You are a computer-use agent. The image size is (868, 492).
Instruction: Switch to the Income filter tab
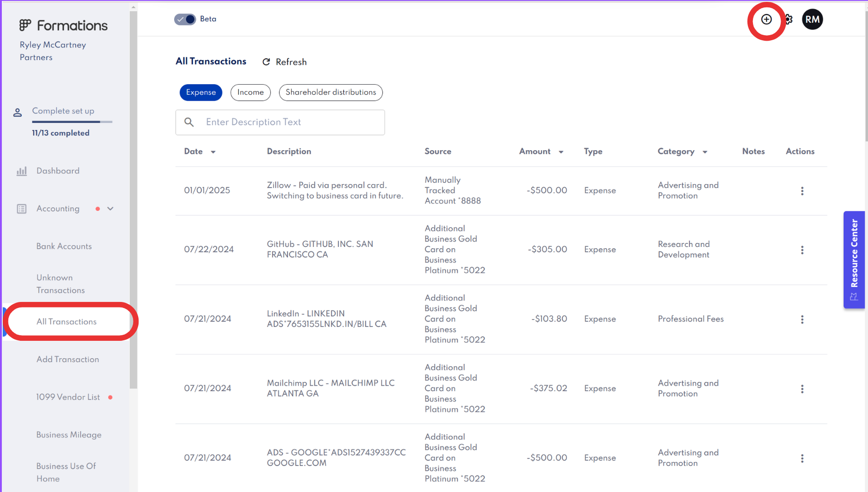click(250, 92)
